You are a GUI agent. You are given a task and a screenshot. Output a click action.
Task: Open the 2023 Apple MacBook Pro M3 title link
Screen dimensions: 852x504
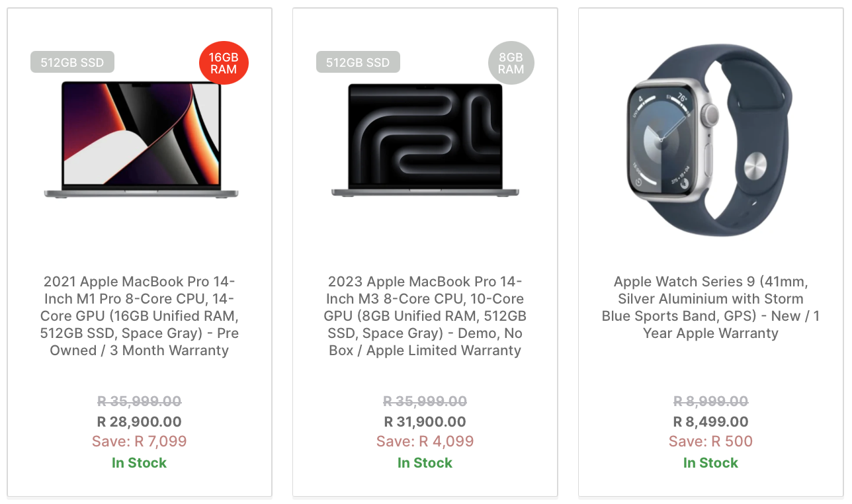click(x=425, y=316)
